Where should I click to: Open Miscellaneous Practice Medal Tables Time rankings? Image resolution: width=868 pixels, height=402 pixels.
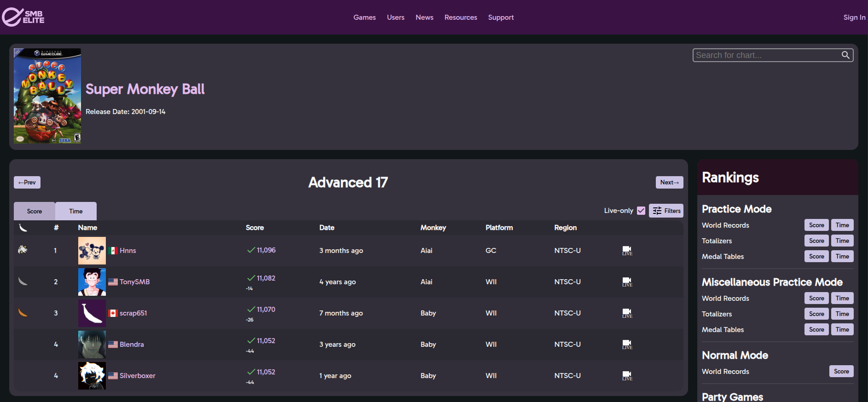point(842,329)
